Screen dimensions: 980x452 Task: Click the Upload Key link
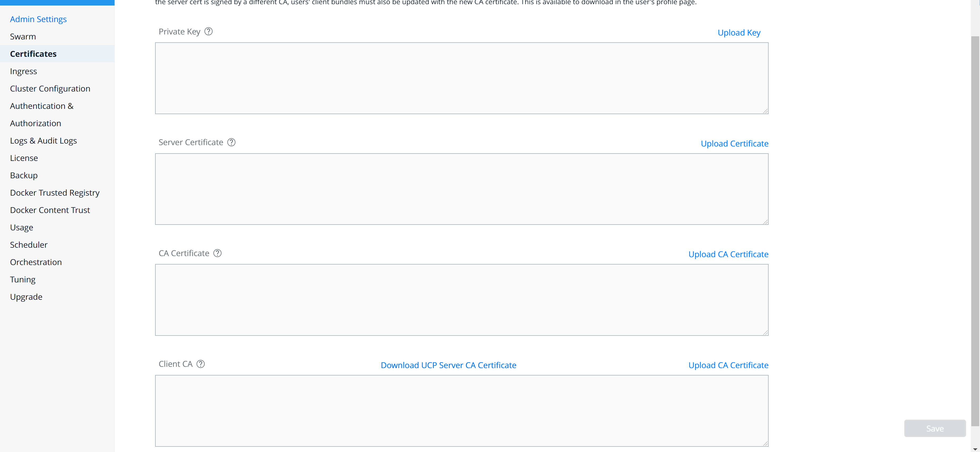739,33
